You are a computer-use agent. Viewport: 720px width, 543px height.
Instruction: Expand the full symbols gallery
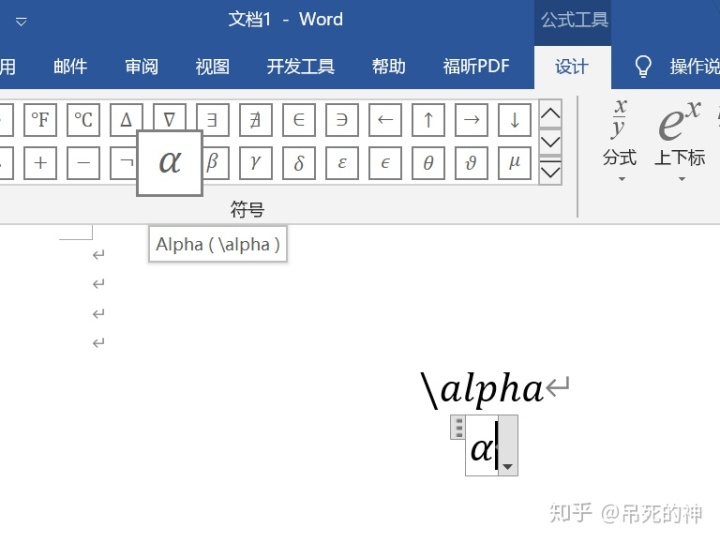[551, 172]
